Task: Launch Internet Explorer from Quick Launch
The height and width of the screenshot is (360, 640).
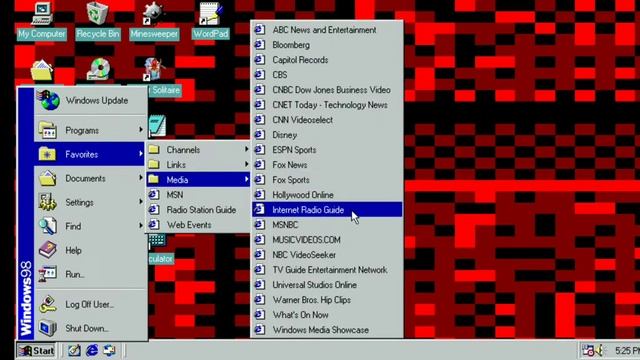Action: (x=92, y=350)
